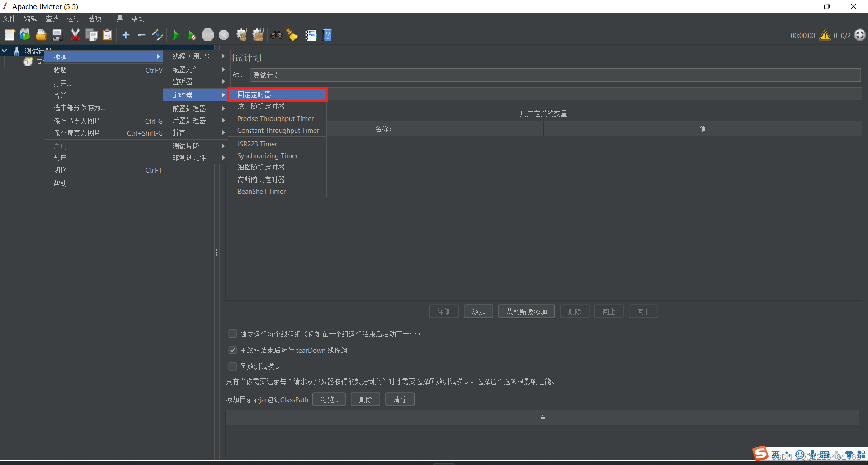Click the Open file folder icon
The width and height of the screenshot is (868, 465).
tap(41, 35)
